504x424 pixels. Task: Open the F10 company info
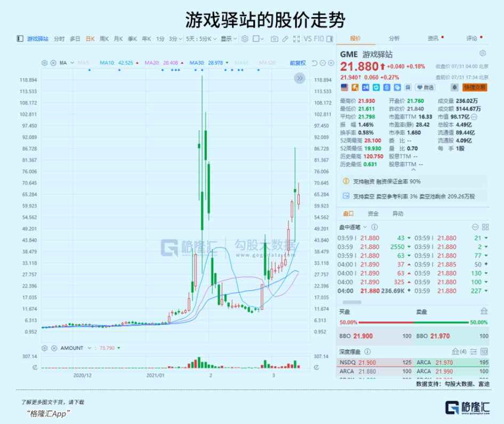click(319, 39)
